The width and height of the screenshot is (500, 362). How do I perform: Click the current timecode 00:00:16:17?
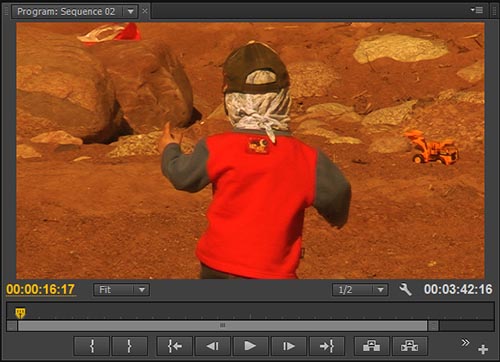[x=40, y=289]
